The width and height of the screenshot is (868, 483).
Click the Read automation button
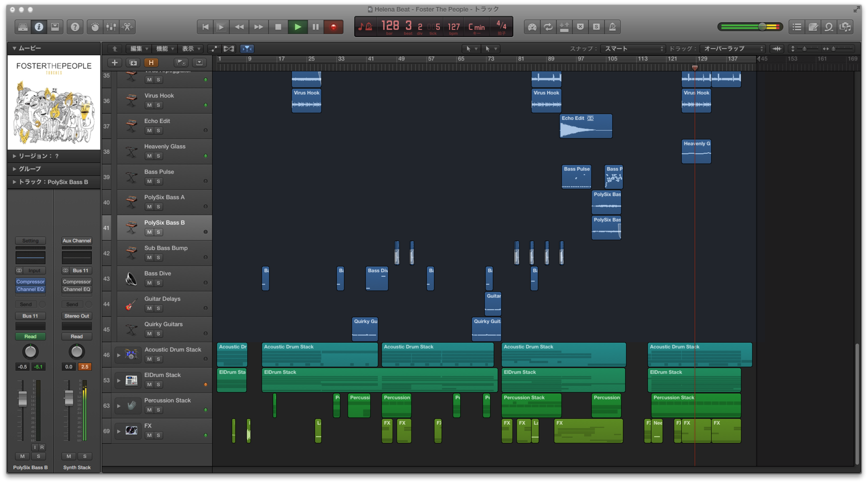(x=30, y=336)
